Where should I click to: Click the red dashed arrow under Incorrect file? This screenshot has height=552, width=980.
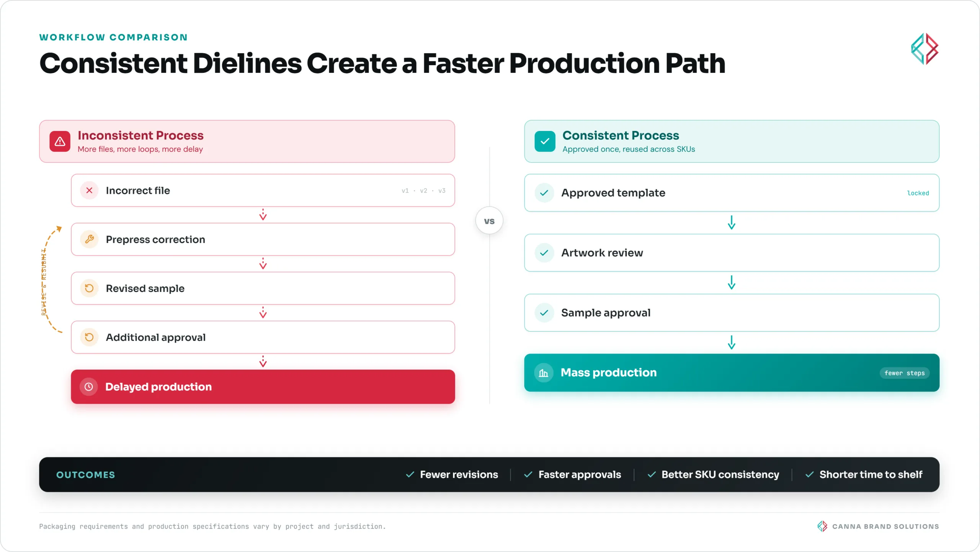263,215
